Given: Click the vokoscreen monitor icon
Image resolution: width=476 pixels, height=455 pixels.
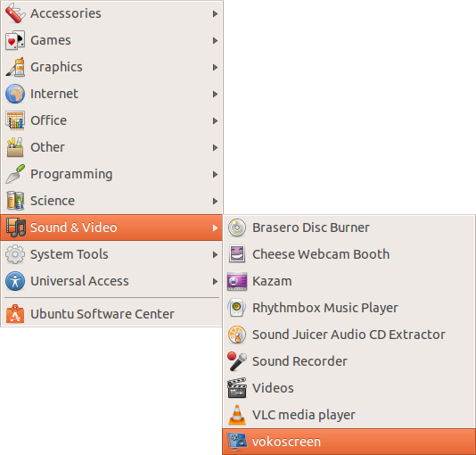Looking at the screenshot, I should 237,442.
